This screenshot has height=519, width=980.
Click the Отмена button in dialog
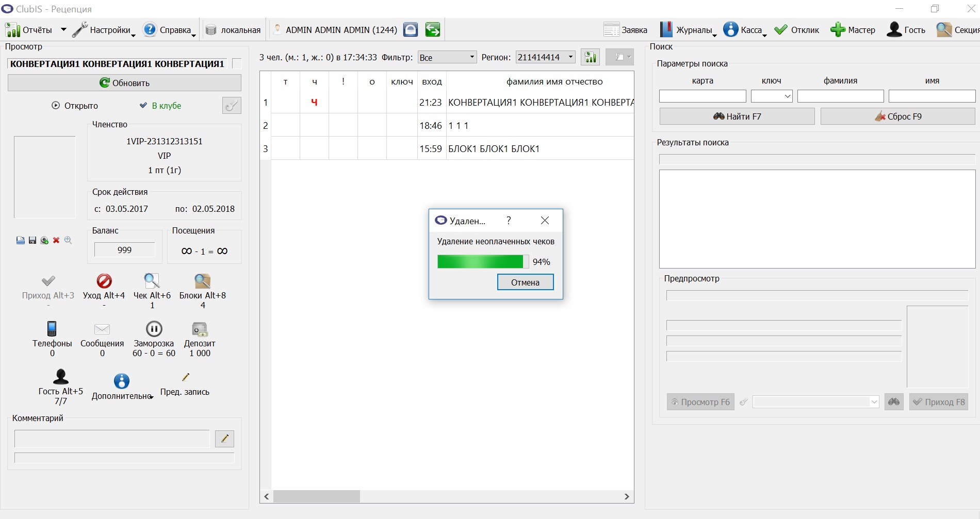point(525,282)
